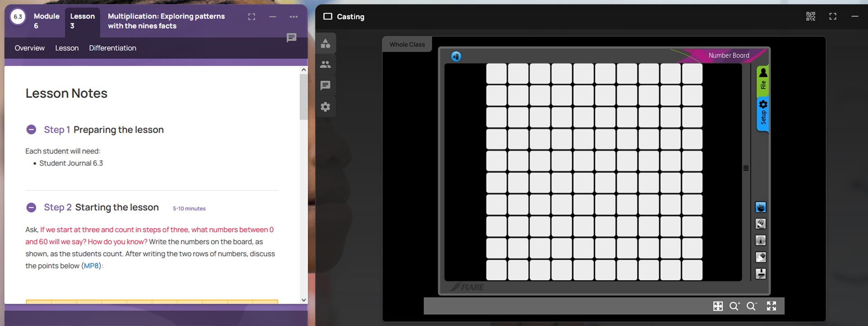The width and height of the screenshot is (868, 326).
Task: Open the chat sidebar icon in Casting
Action: click(325, 86)
